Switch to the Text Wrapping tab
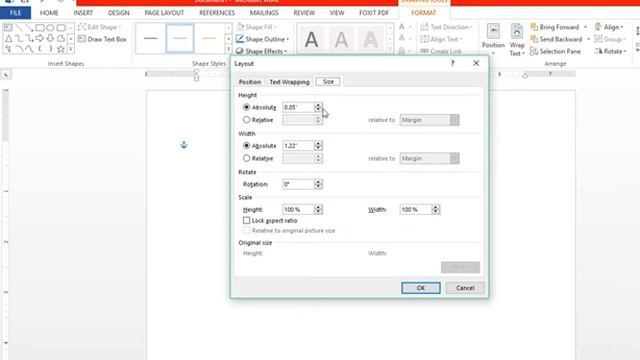The width and height of the screenshot is (640, 360). (289, 82)
